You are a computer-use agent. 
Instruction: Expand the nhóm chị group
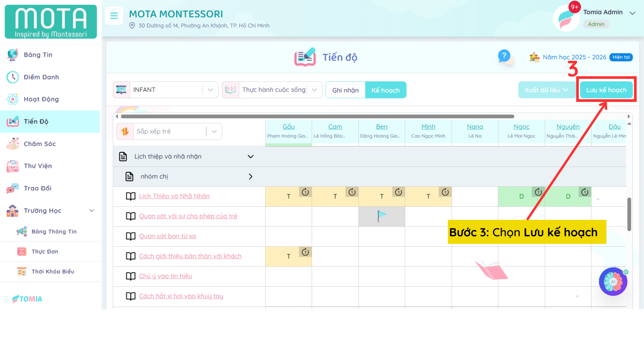pyautogui.click(x=250, y=177)
